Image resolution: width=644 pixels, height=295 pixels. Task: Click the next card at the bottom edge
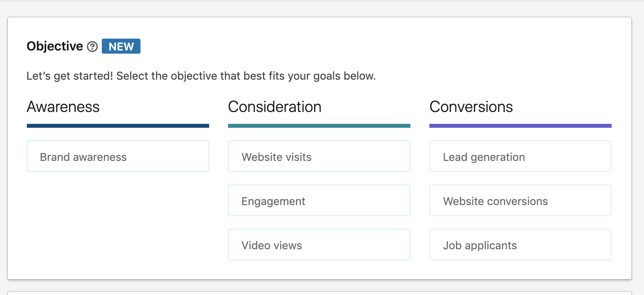click(319, 293)
